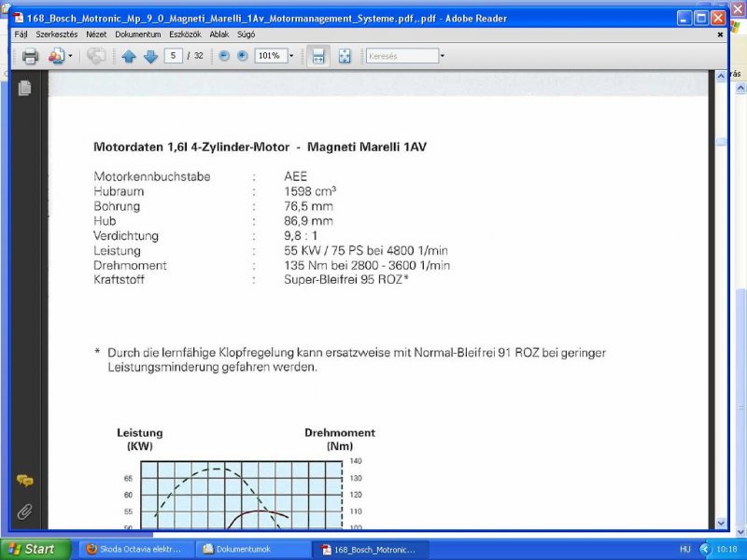Click the engine code value AEE
The image size is (747, 560).
[295, 176]
